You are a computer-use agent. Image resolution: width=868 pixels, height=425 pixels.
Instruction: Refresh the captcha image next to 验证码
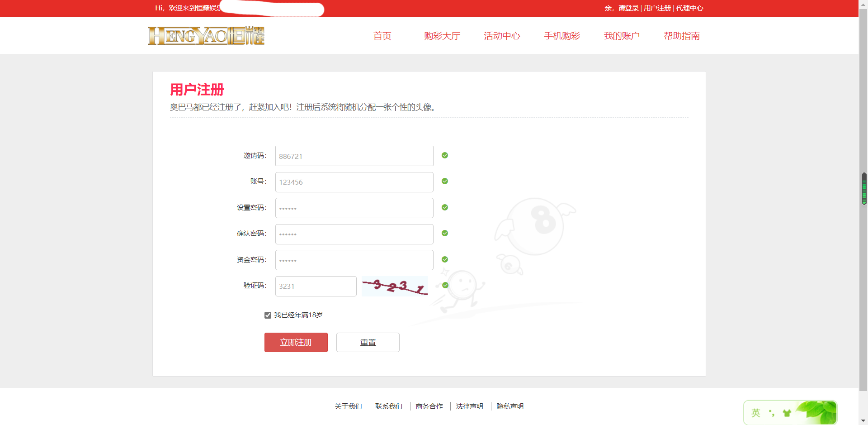(x=394, y=286)
